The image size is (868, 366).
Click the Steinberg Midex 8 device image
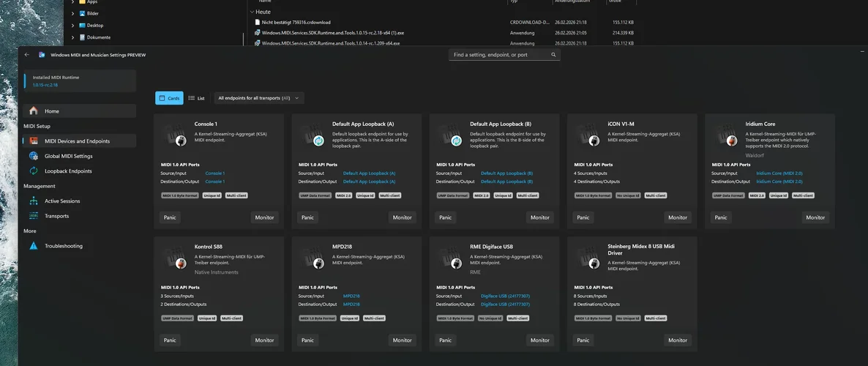588,258
